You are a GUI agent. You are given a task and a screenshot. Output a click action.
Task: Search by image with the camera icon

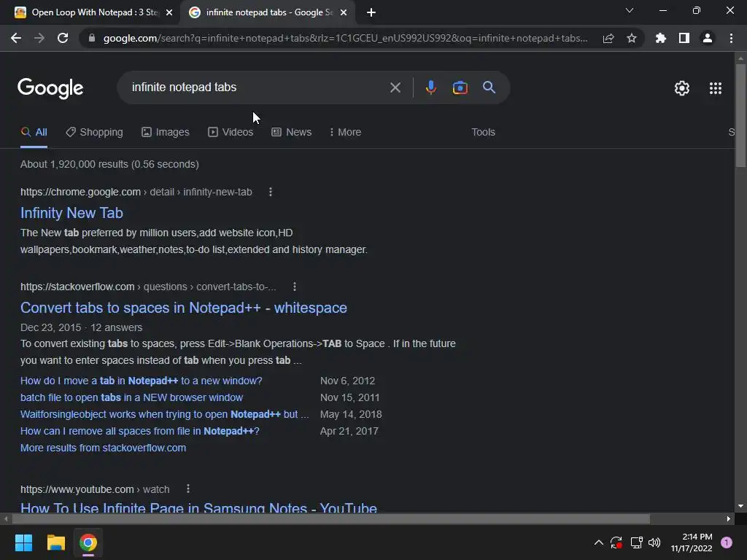(x=460, y=87)
